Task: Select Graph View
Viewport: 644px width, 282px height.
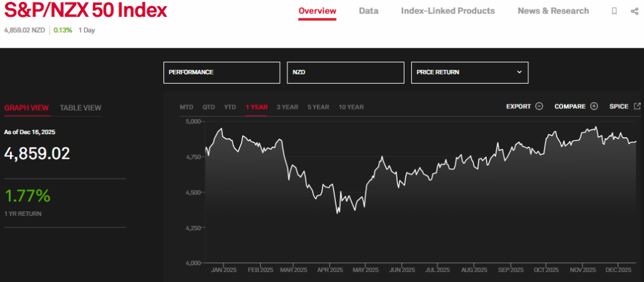Action: 26,108
